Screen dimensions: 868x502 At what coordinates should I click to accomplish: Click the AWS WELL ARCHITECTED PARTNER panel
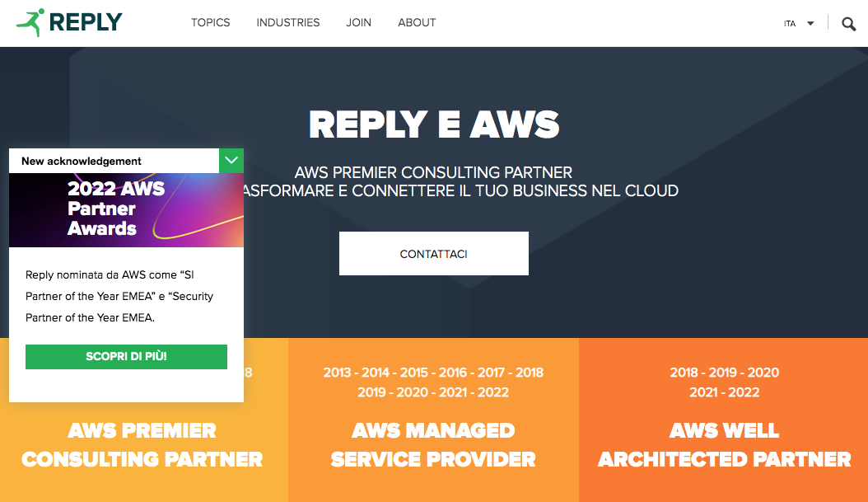tap(724, 445)
